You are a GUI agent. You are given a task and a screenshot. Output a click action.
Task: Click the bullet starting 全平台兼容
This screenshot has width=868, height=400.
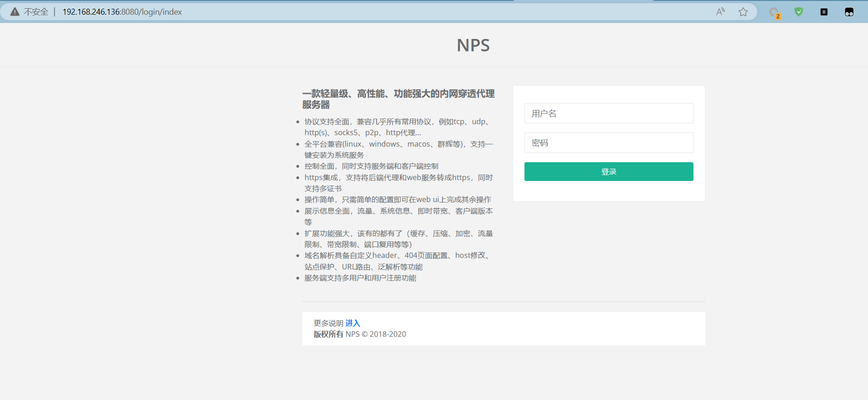399,149
